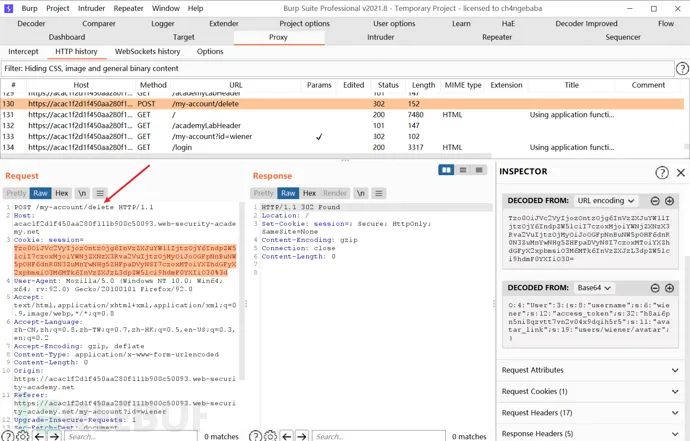Switch request view to Hex
The width and height of the screenshot is (690, 441).
click(62, 193)
